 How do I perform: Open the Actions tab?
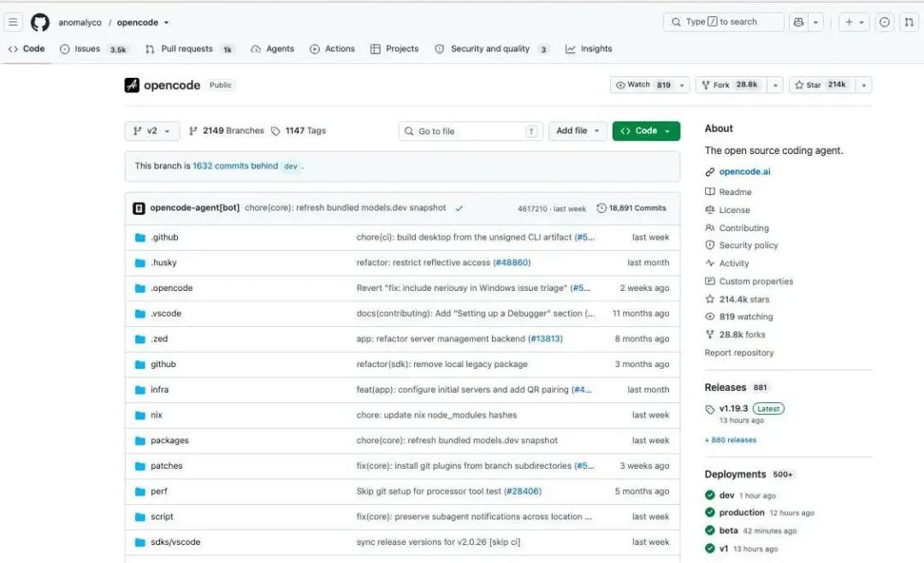[332, 49]
